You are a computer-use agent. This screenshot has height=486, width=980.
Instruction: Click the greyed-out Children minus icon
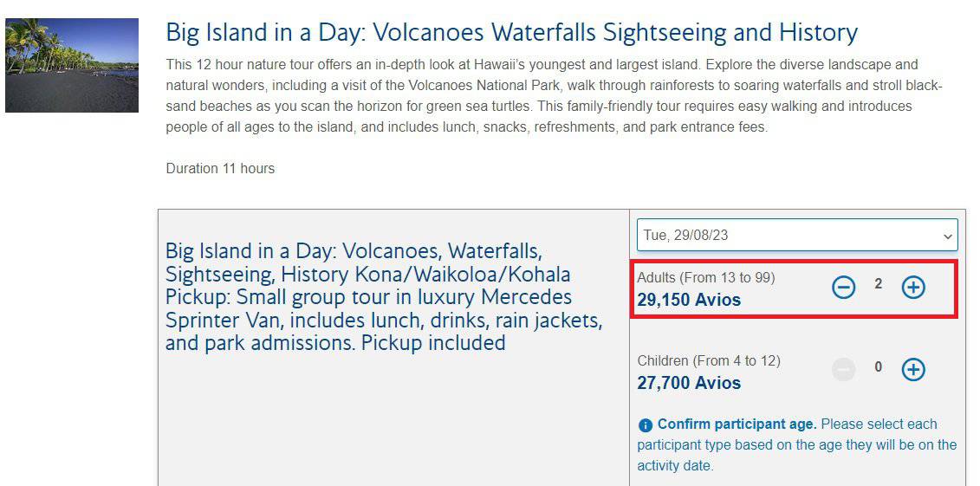[843, 370]
